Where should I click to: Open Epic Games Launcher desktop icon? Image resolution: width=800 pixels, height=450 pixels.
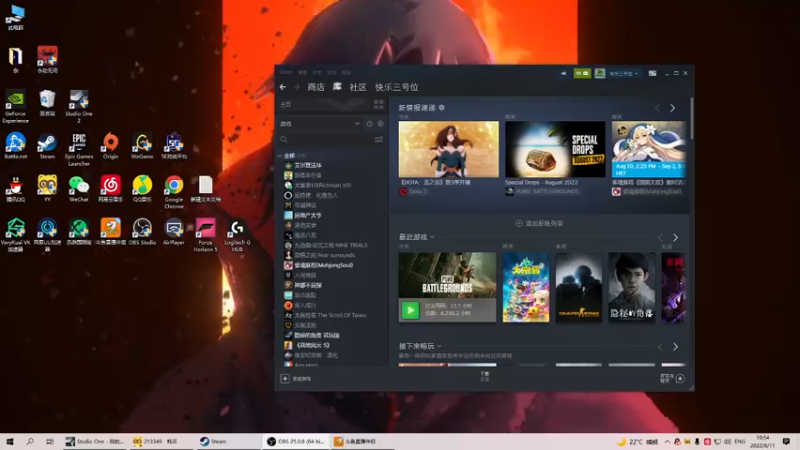tap(79, 149)
